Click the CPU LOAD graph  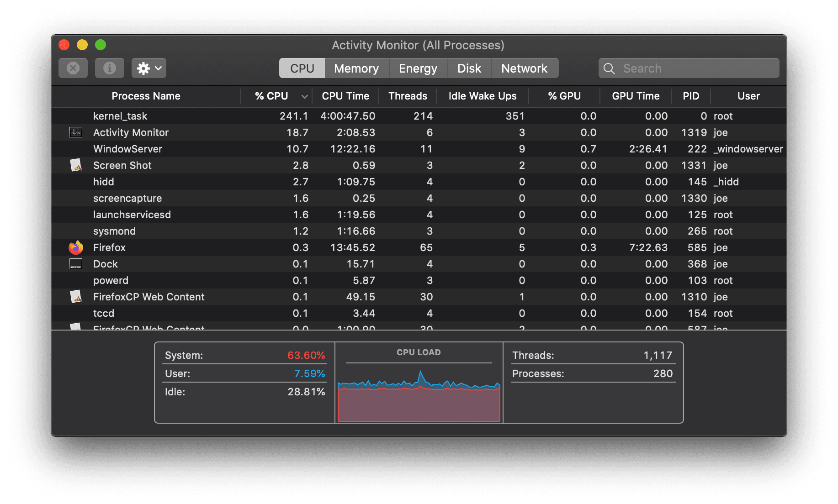[x=419, y=395]
